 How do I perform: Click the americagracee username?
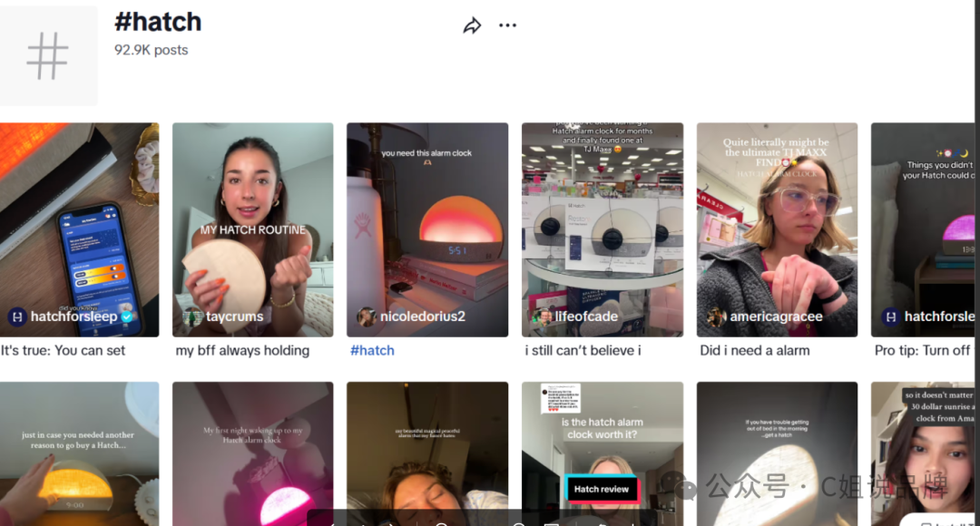pyautogui.click(x=776, y=317)
